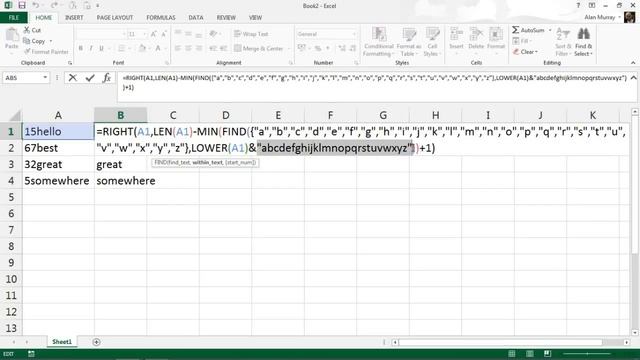Add new sheet with plus icon
Screen dimensions: 640x360
tap(96, 342)
